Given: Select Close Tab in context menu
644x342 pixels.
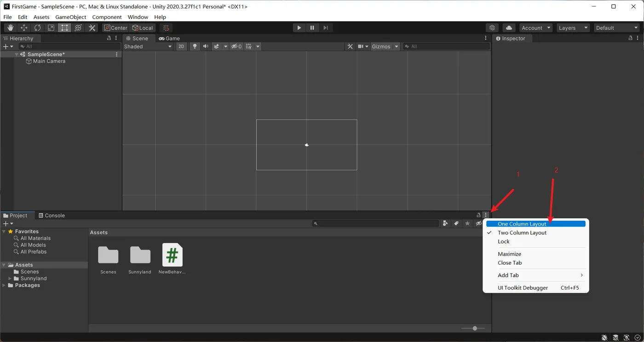Looking at the screenshot, I should point(536,263).
